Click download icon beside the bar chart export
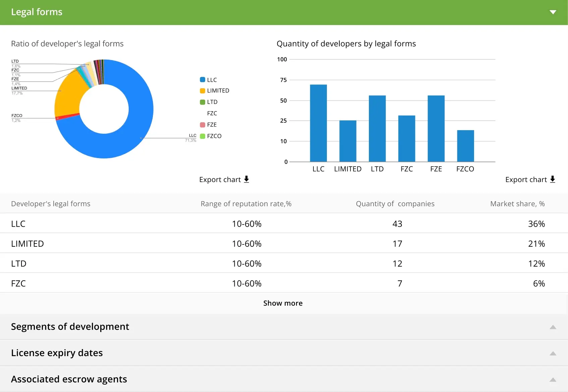This screenshot has height=392, width=568. 553,179
